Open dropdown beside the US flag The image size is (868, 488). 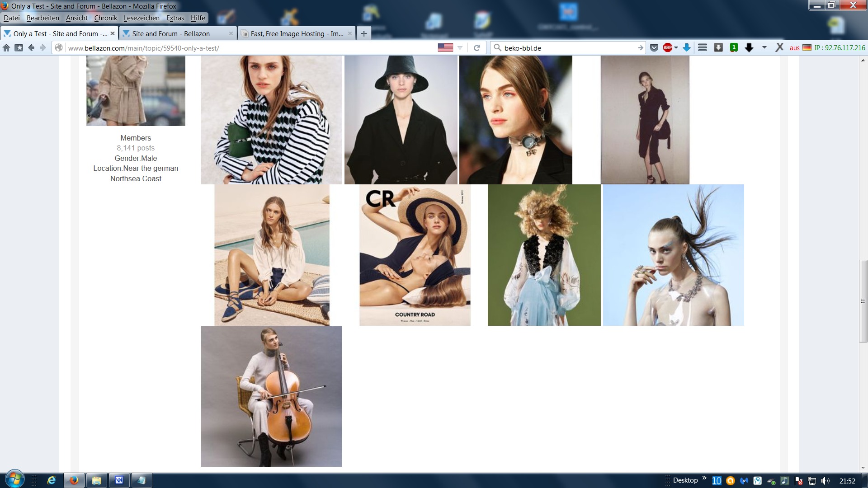tap(460, 47)
